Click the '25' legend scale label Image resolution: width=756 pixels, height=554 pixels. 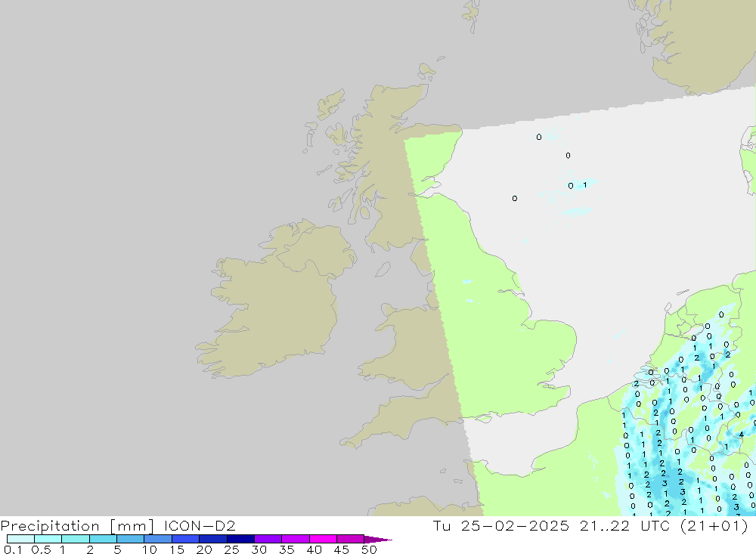point(231,549)
